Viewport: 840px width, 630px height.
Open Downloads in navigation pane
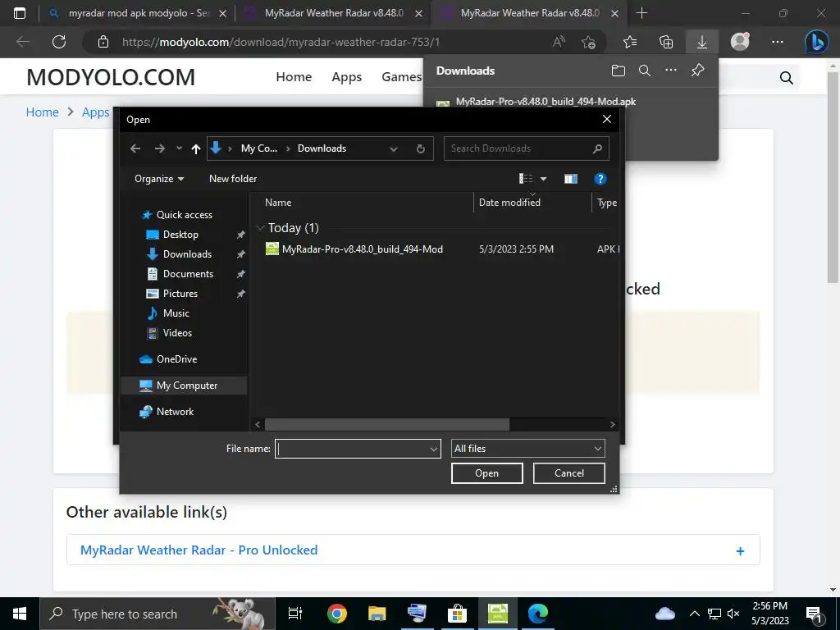187,254
